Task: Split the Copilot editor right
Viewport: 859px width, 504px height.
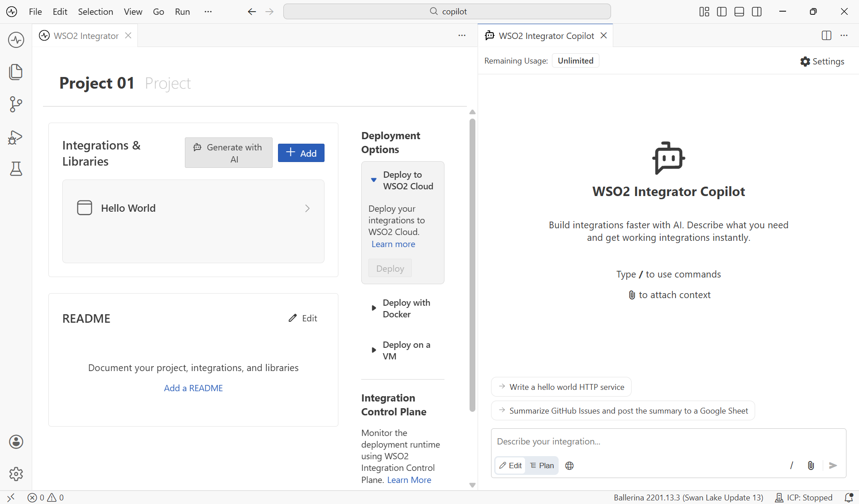Action: (827, 35)
